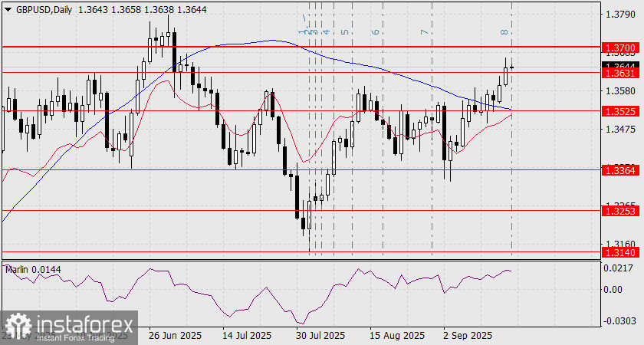Select the 1.3631 red price level label
The image size is (644, 345).
click(620, 73)
